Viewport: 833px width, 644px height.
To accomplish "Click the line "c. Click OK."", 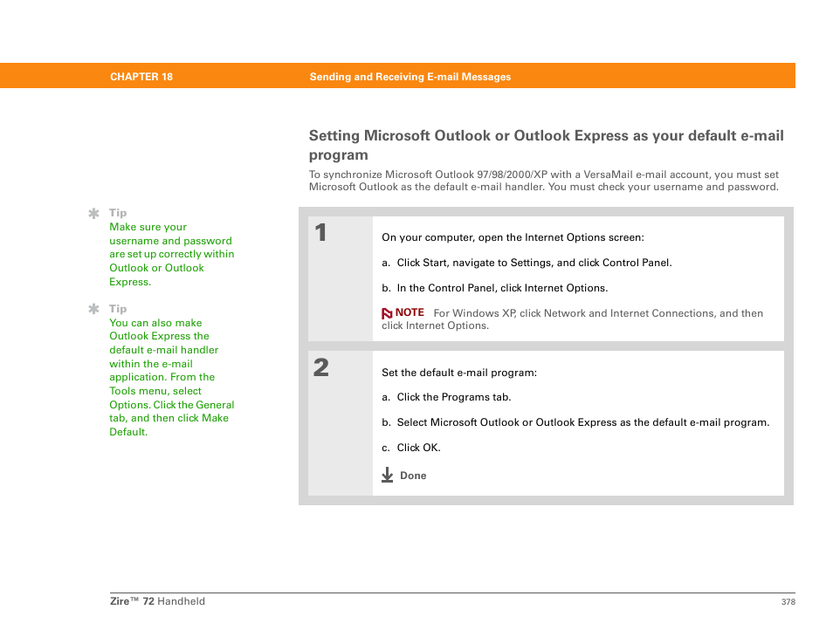I will (x=411, y=448).
